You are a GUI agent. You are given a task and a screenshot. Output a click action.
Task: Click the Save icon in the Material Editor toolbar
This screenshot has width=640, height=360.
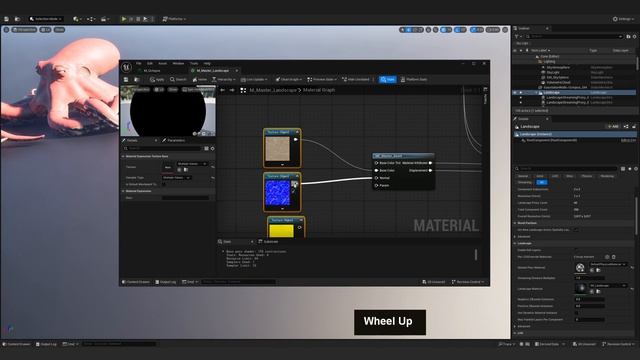[x=126, y=80]
